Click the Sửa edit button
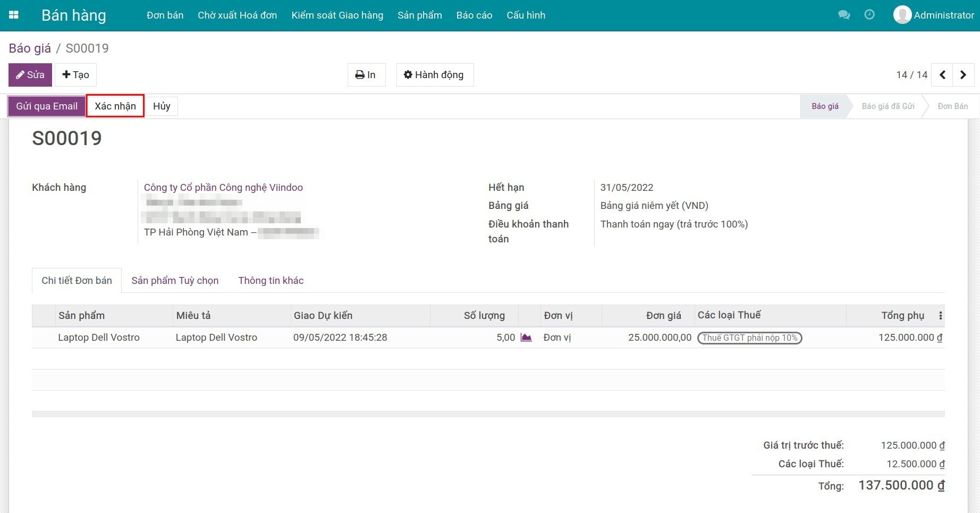The height and width of the screenshot is (513, 980). (x=30, y=75)
